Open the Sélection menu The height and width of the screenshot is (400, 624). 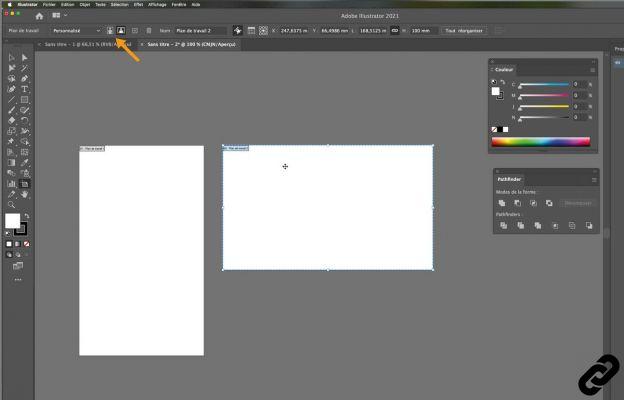click(119, 4)
